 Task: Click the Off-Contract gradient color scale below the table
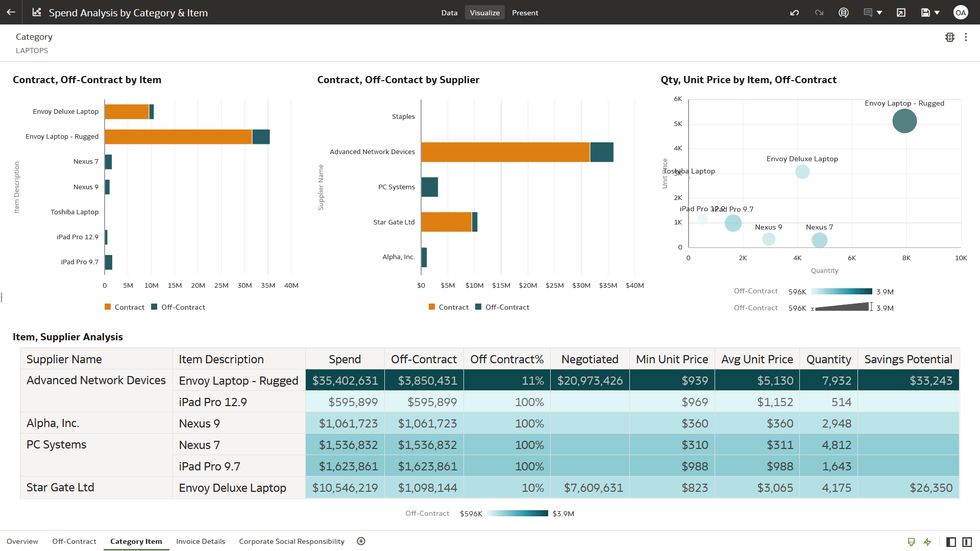click(x=517, y=513)
